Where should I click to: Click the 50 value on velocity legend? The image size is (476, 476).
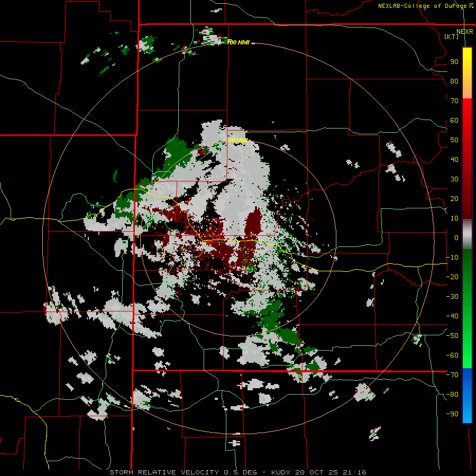[454, 140]
